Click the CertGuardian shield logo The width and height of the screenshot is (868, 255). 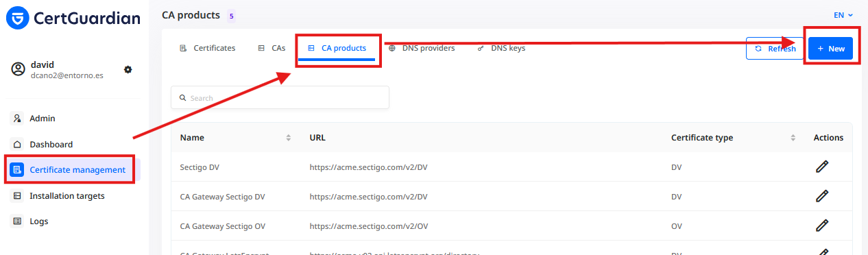click(x=17, y=18)
